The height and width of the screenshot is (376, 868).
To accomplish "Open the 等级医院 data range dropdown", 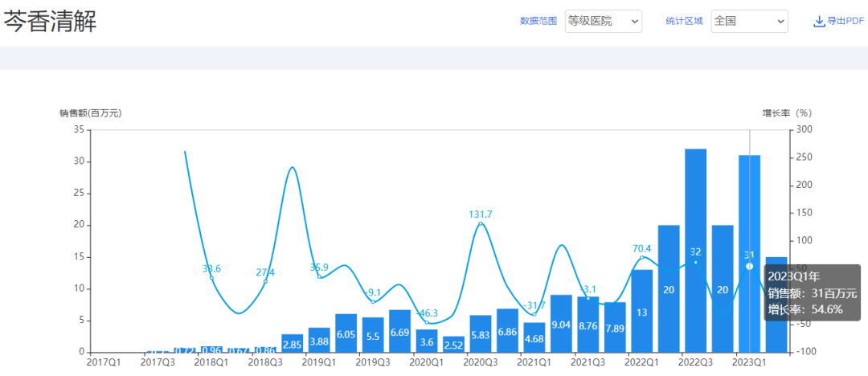I will [603, 22].
